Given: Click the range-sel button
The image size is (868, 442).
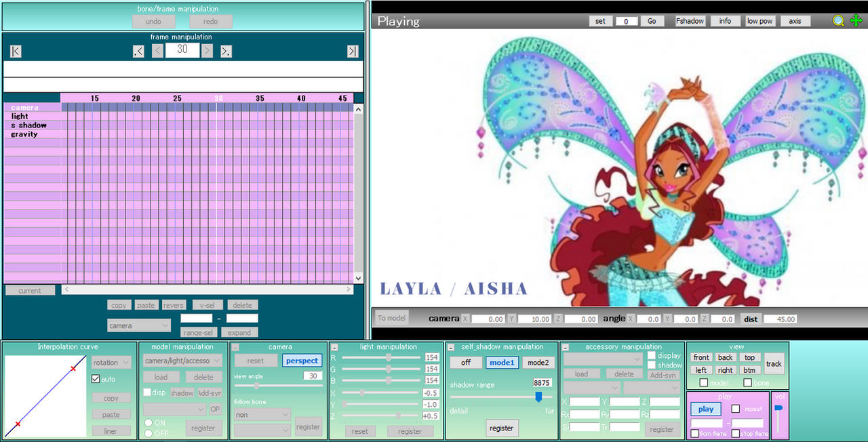Looking at the screenshot, I should click(x=198, y=332).
